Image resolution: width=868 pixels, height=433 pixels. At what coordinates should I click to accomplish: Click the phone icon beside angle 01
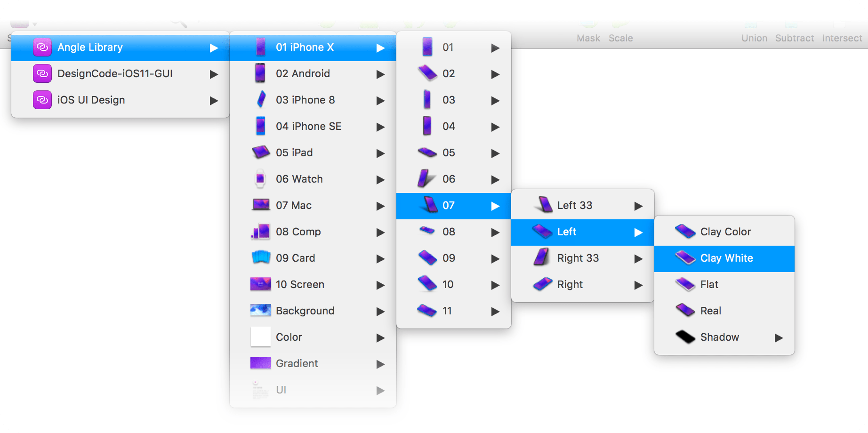(427, 47)
